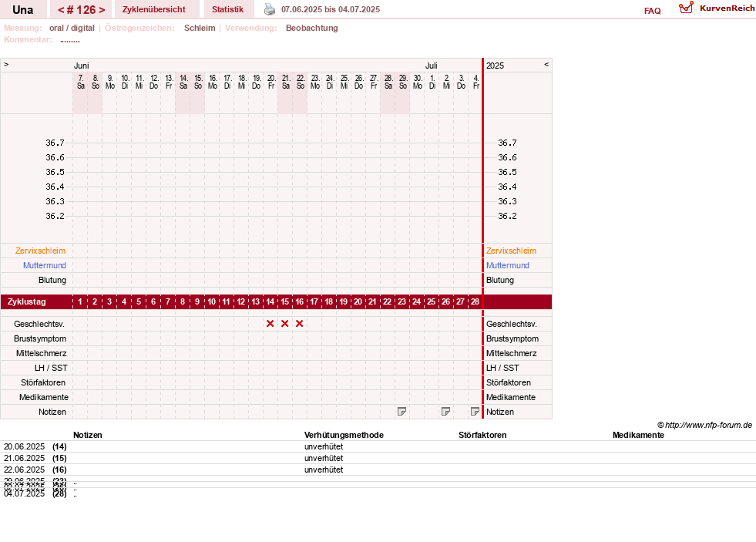Open the http://www.nfp-forum.de link

[708, 425]
